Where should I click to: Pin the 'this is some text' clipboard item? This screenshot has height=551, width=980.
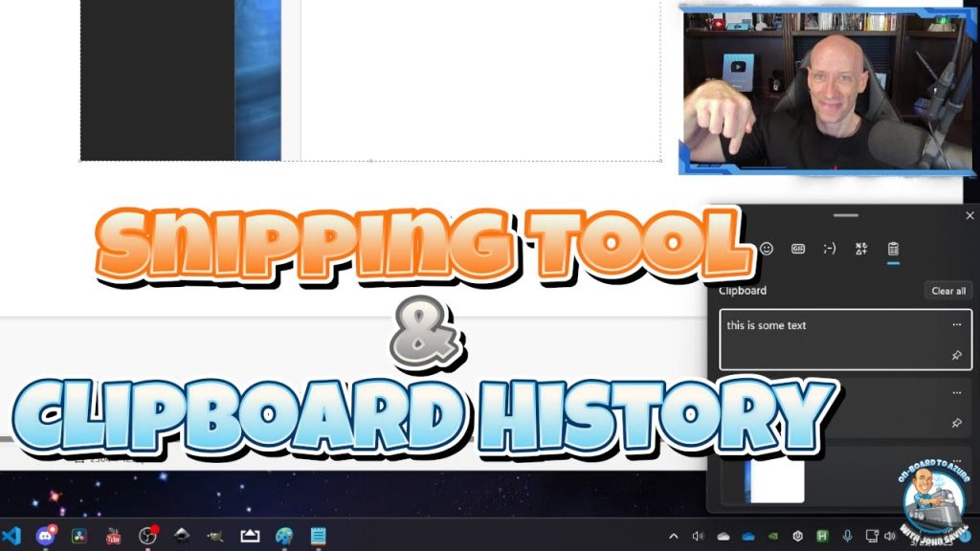pos(956,356)
